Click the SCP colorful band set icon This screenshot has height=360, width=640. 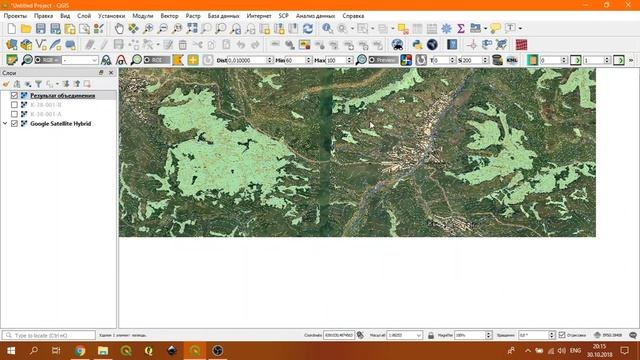click(x=406, y=60)
